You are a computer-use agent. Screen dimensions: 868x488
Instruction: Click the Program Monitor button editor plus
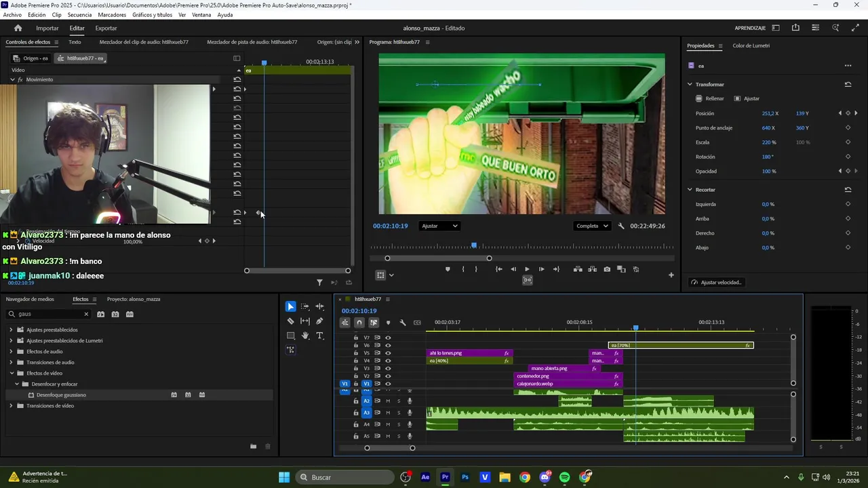pos(671,274)
